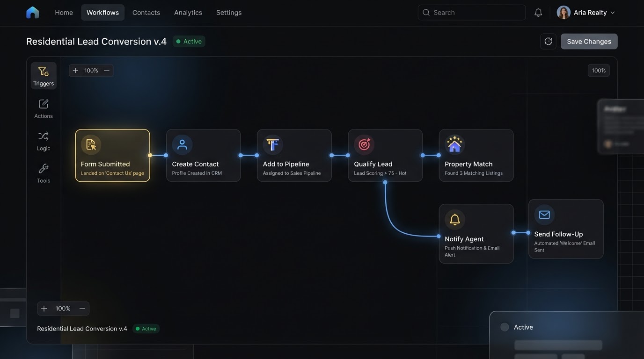The height and width of the screenshot is (359, 644).
Task: Open the Contacts tab
Action: (146, 13)
